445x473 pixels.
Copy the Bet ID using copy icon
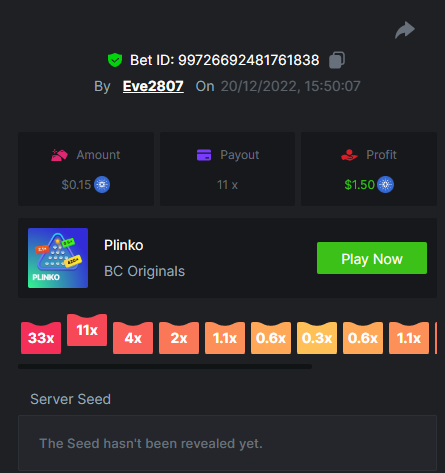click(337, 60)
